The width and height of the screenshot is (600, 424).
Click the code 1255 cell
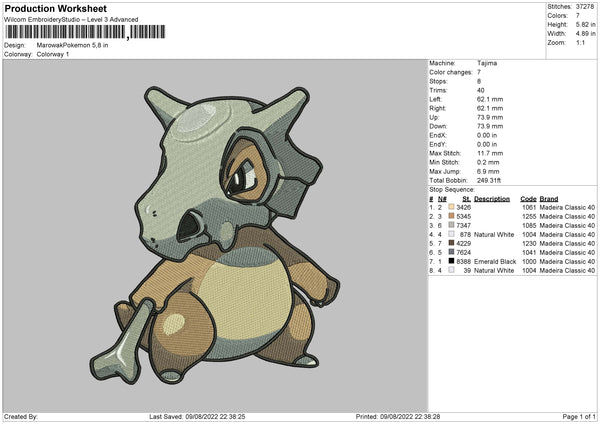pyautogui.click(x=529, y=216)
